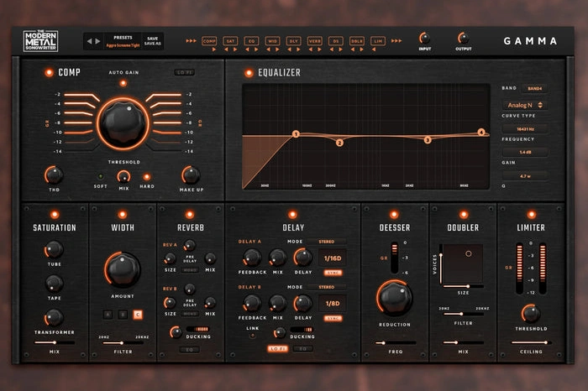The height and width of the screenshot is (391, 588).
Task: Select EQ band node 2
Action: (339, 143)
